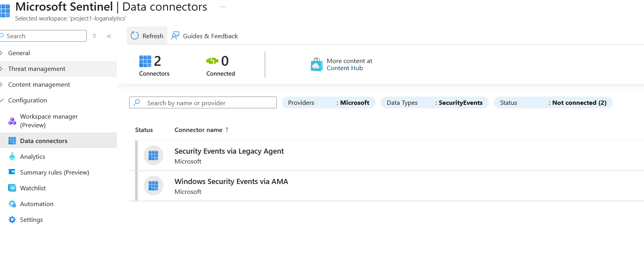The image size is (644, 264).
Task: Open the ellipsis more options menu
Action: [223, 7]
